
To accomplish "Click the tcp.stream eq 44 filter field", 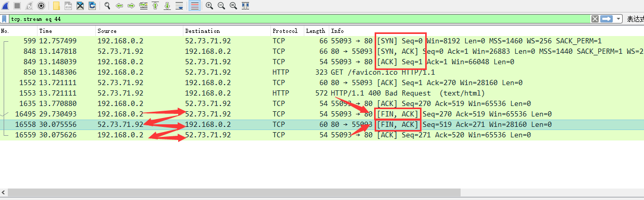I will pyautogui.click(x=300, y=19).
